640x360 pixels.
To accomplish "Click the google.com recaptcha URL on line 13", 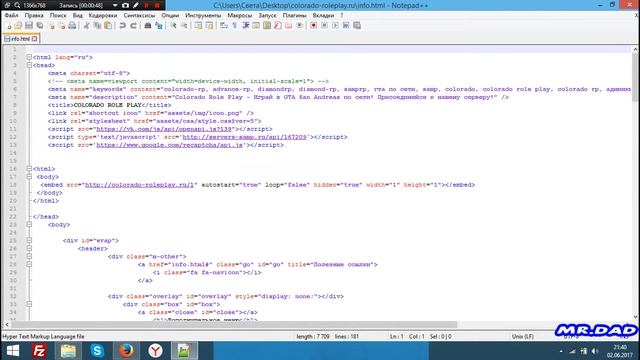I will (169, 145).
